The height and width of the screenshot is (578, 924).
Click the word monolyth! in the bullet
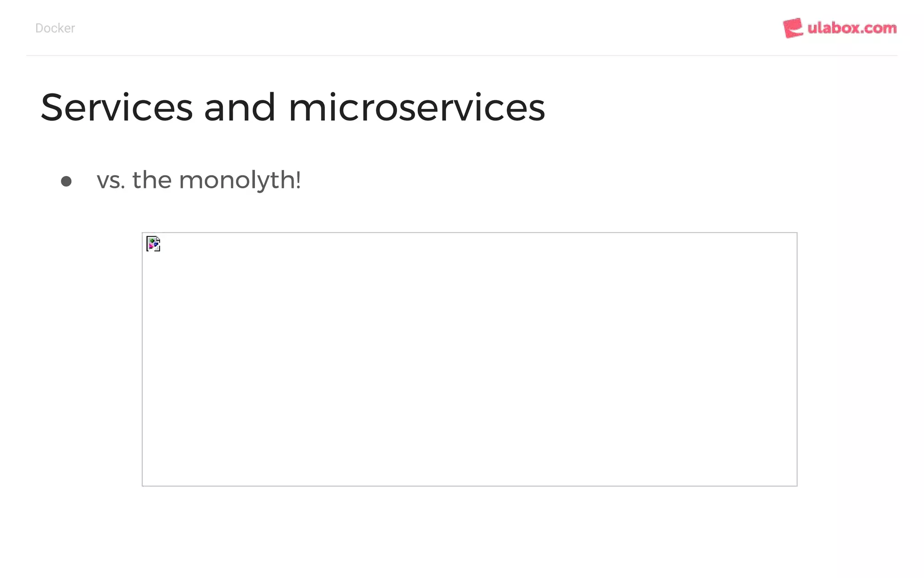click(240, 181)
